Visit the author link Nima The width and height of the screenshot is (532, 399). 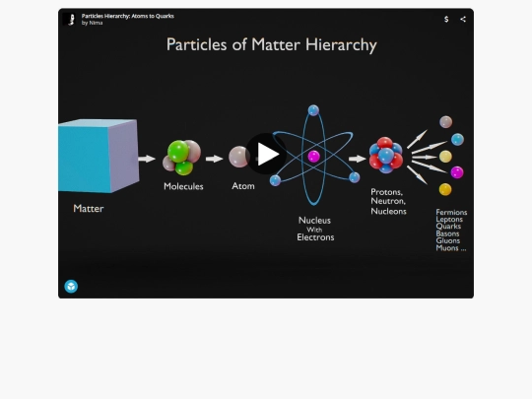(x=96, y=23)
